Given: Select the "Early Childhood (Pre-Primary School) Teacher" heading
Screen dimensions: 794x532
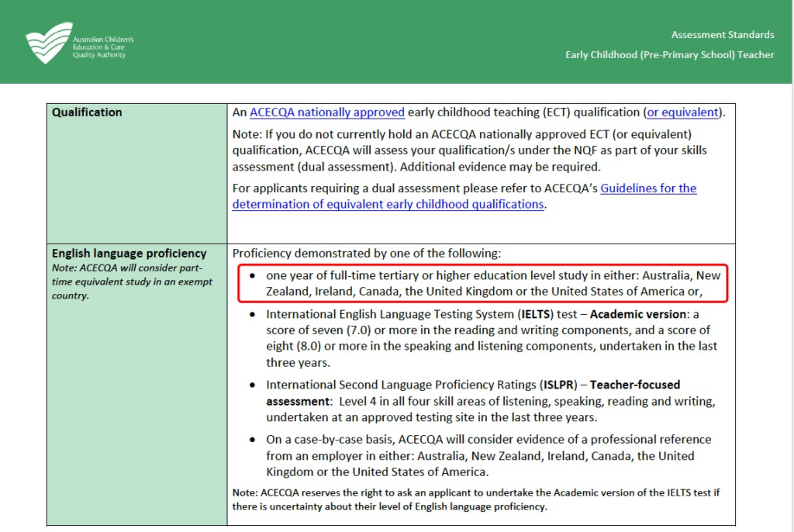Looking at the screenshot, I should point(669,55).
